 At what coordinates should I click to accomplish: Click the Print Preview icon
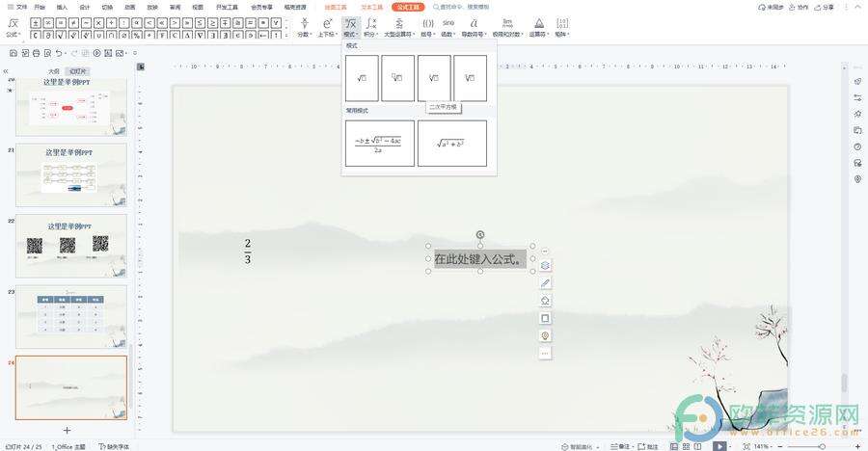coord(47,53)
